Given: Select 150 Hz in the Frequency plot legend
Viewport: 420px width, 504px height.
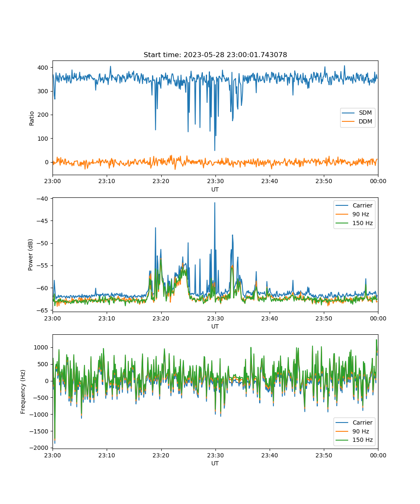Looking at the screenshot, I should pos(362,440).
